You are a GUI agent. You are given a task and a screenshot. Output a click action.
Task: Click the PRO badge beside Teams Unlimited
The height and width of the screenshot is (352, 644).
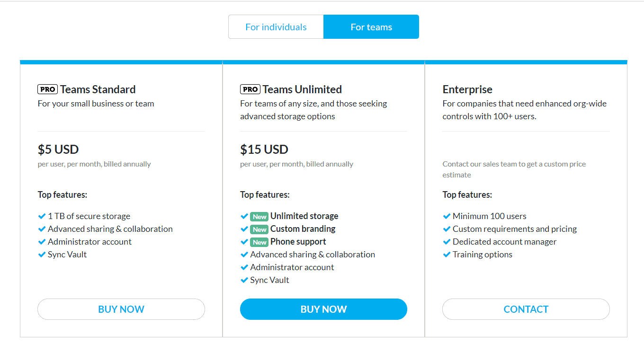tap(250, 89)
